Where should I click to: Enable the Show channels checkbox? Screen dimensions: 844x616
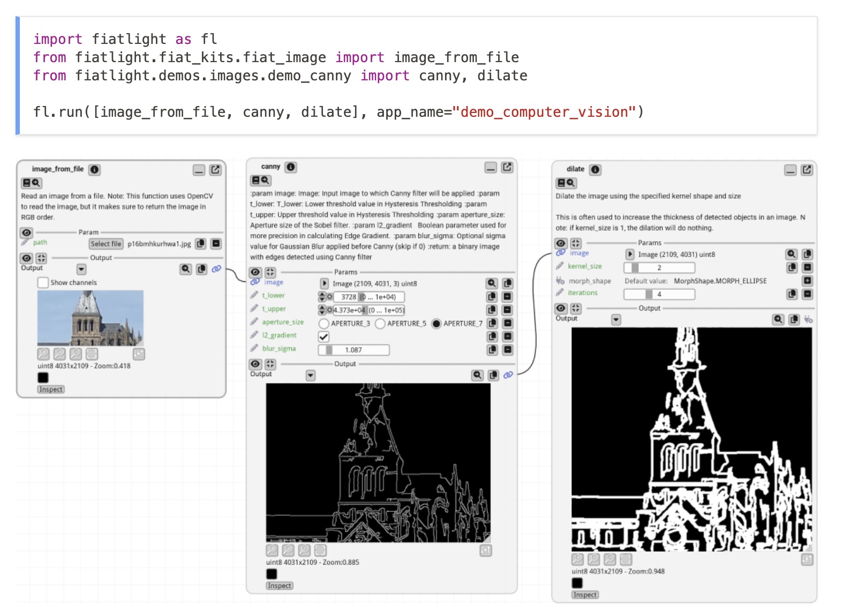(43, 283)
